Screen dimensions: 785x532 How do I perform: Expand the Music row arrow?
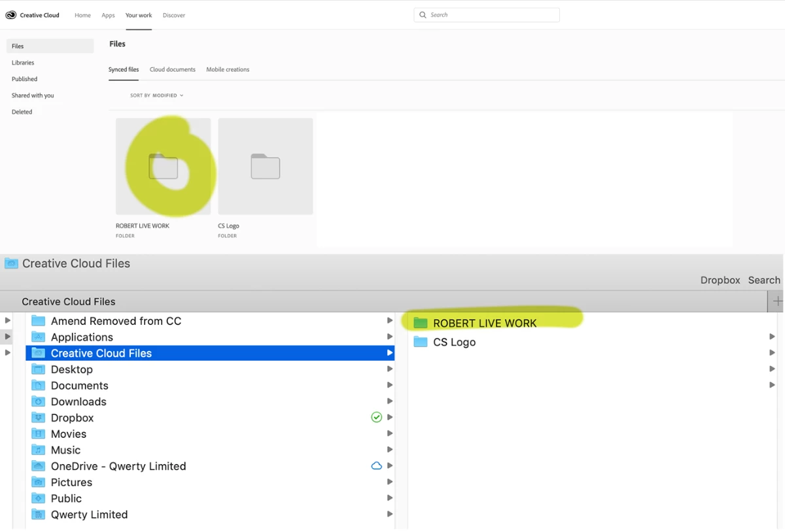click(389, 449)
